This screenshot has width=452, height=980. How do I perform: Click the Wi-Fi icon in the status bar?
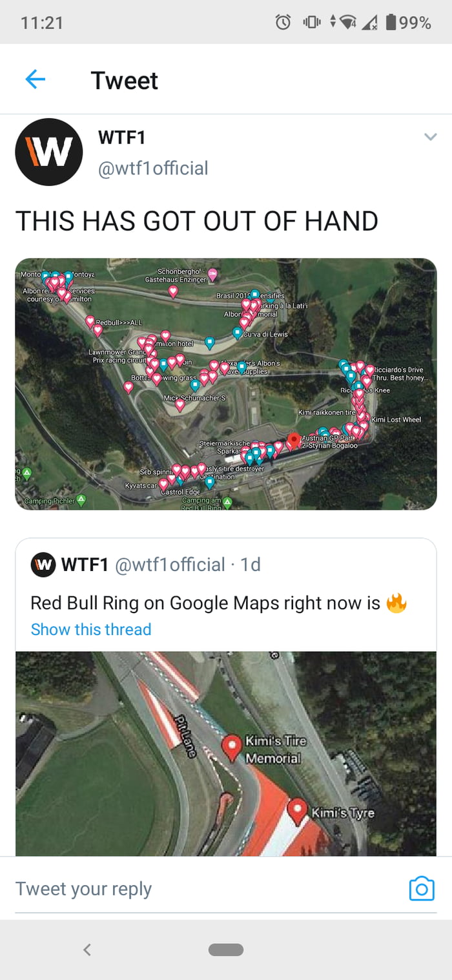click(349, 21)
